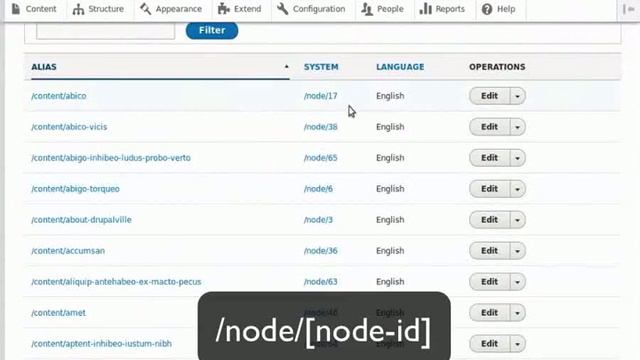640x360 pixels.
Task: Open the Help menu
Action: (x=499, y=9)
